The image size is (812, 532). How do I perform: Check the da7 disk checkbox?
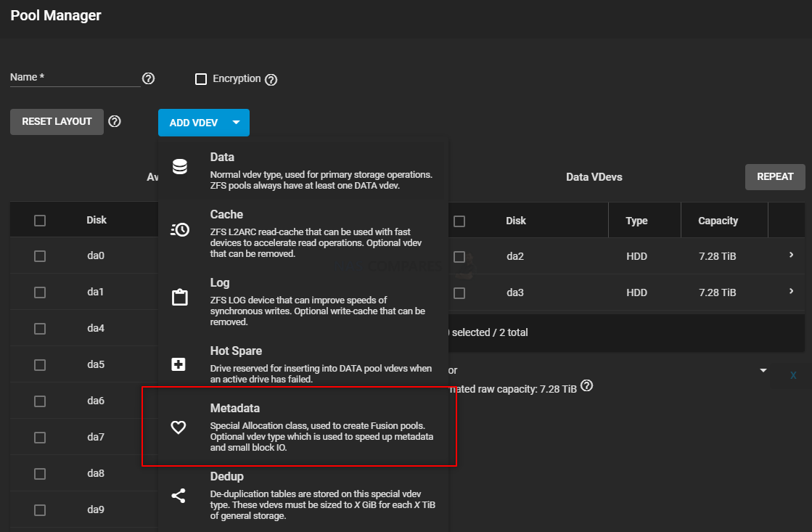[40, 437]
